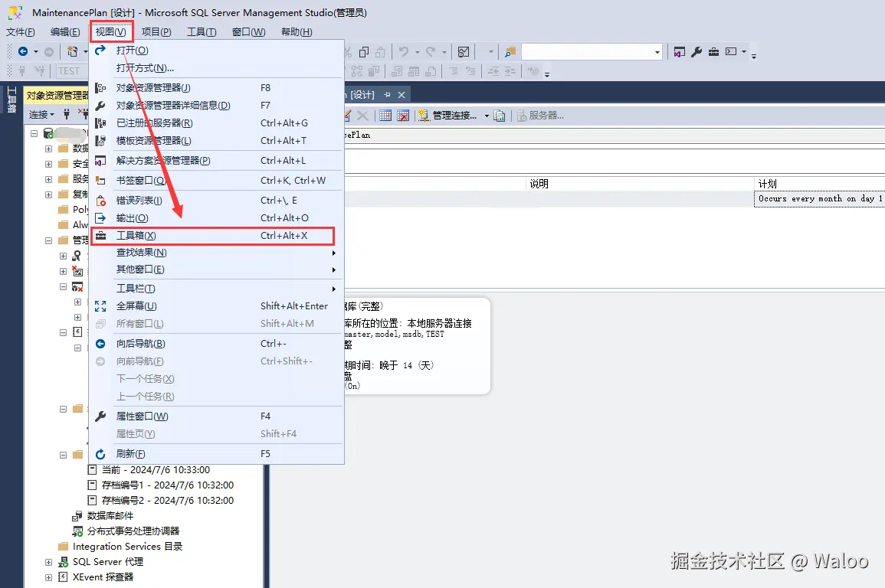Open Solution Explorer from the right toolbar icon
Image resolution: width=885 pixels, height=588 pixels.
tap(680, 52)
